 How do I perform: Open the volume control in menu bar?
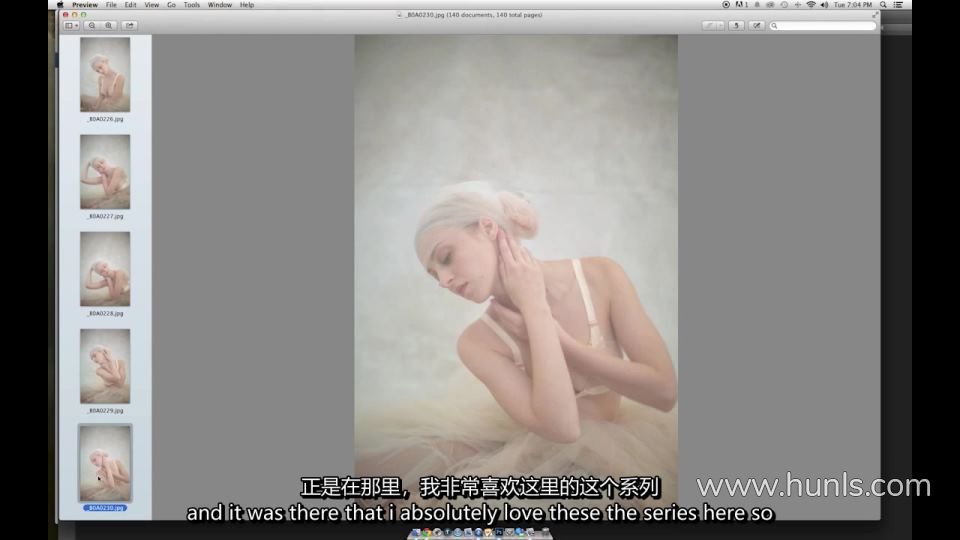click(x=824, y=5)
